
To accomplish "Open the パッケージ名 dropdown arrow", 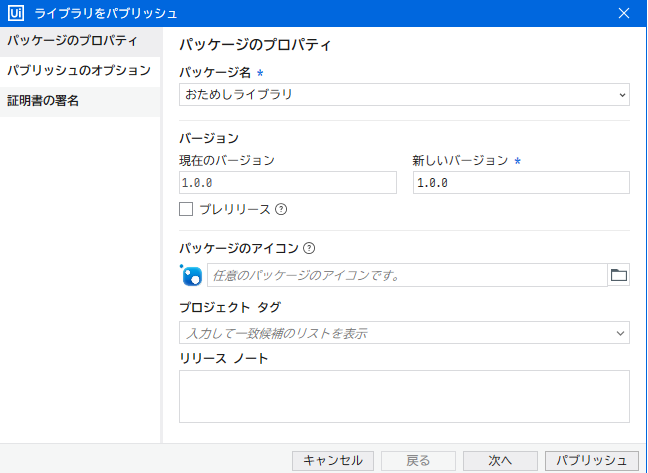I will pos(622,95).
